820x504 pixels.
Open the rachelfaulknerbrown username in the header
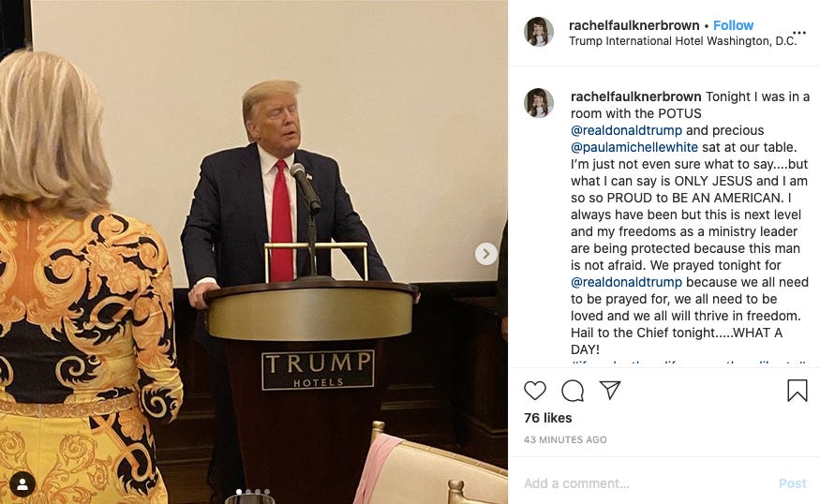(x=634, y=25)
